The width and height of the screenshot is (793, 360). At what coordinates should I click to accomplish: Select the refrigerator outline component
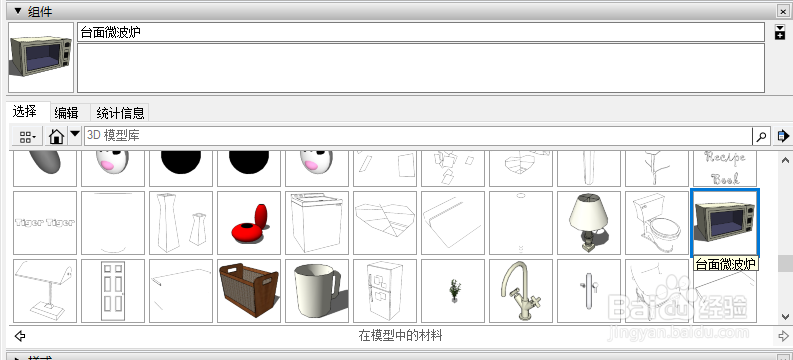tap(385, 291)
